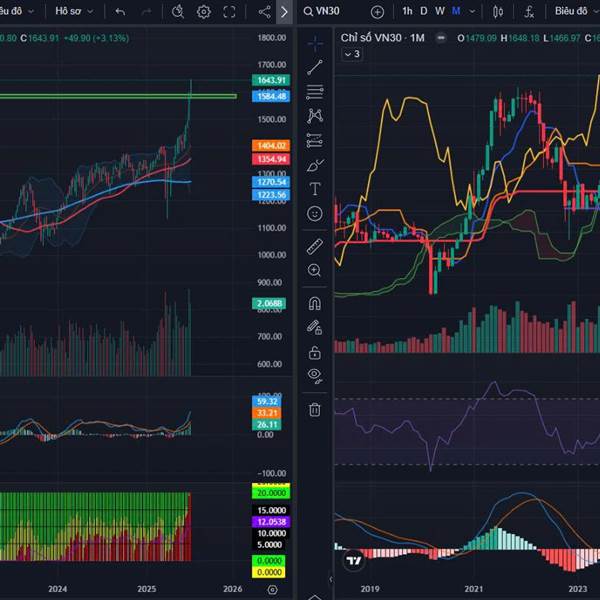Select the crosshair cursor tool
Viewport: 600px width, 600px height.
315,44
